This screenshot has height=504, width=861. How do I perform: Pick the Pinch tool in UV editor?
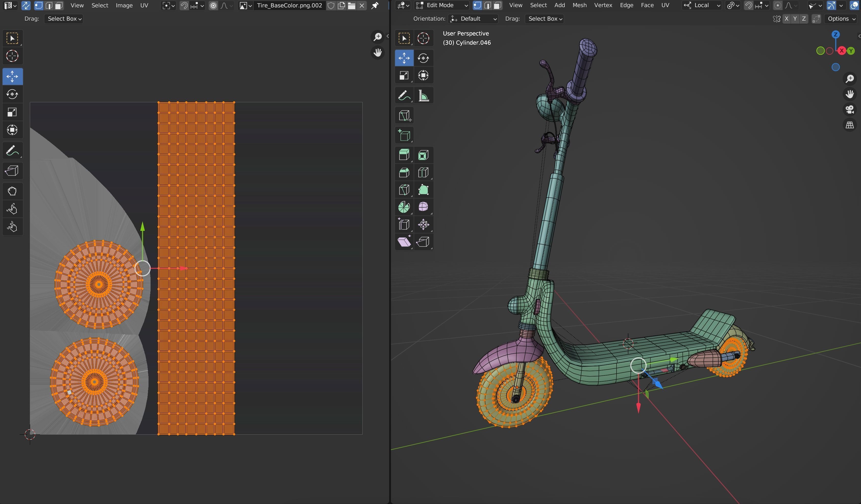pos(12,226)
